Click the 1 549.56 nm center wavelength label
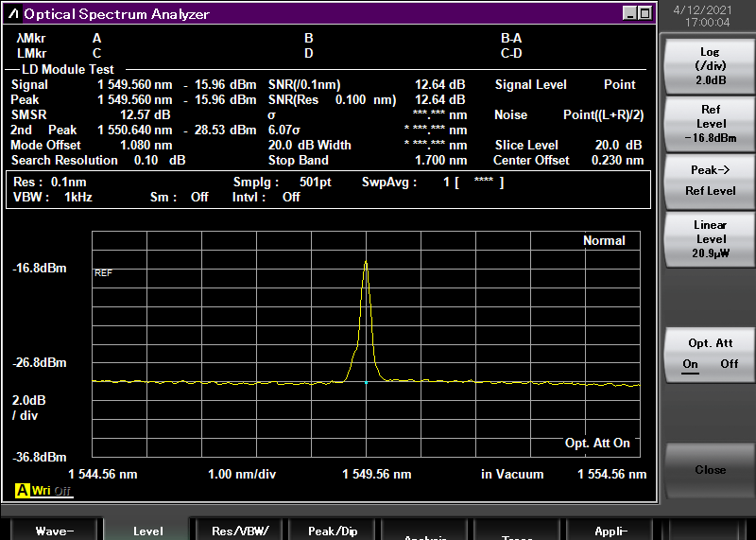The height and width of the screenshot is (540, 756). (376, 475)
